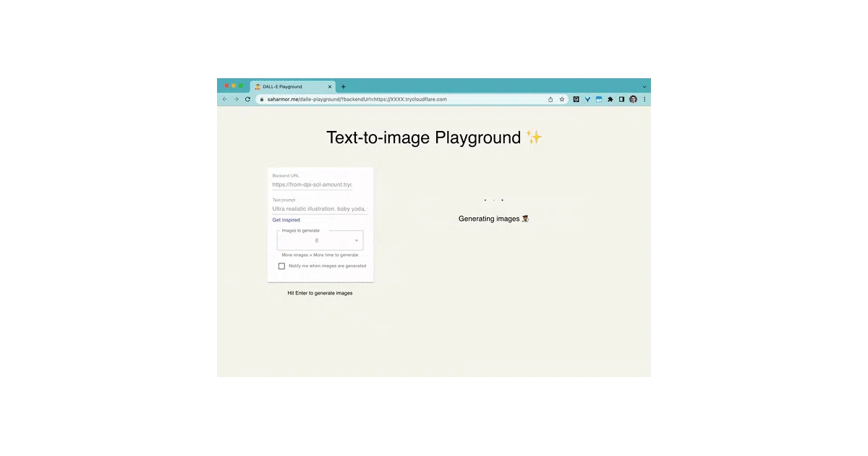Open Chrome three-dot menu
This screenshot has width=868, height=456.
click(x=644, y=99)
